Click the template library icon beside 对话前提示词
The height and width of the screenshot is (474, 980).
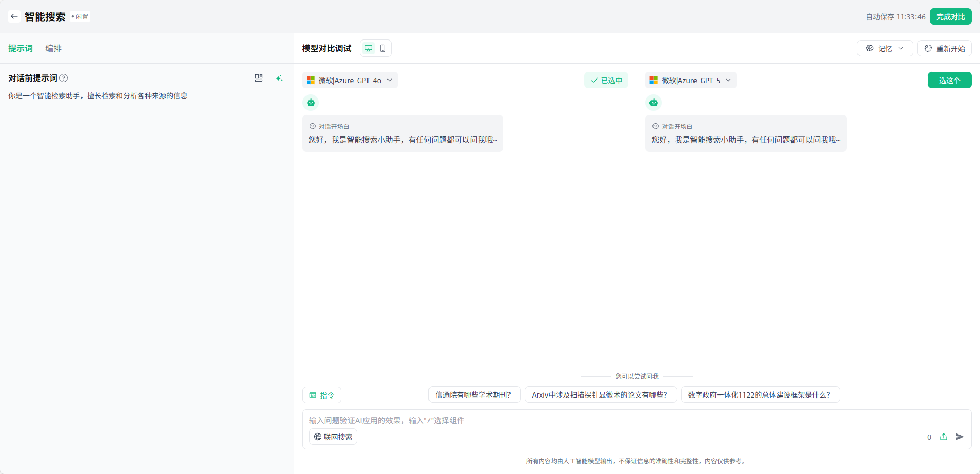259,78
